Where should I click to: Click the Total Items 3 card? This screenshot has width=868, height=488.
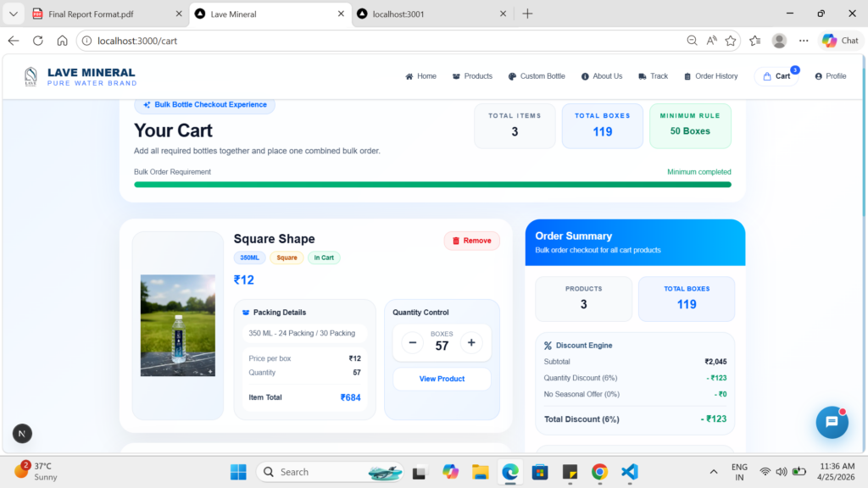pyautogui.click(x=515, y=125)
